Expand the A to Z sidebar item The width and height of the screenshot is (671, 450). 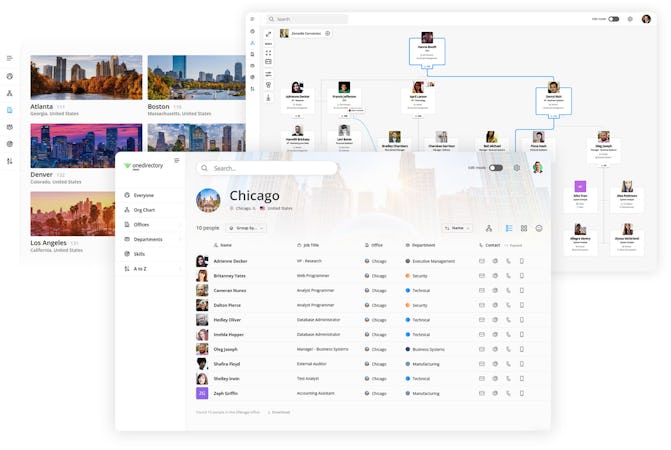152,269
